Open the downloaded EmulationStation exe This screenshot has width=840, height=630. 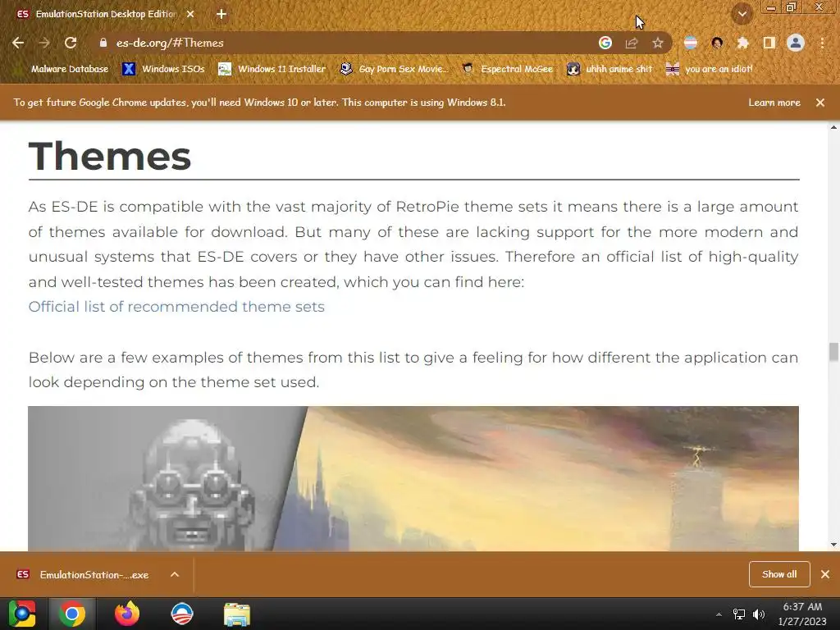click(x=82, y=574)
